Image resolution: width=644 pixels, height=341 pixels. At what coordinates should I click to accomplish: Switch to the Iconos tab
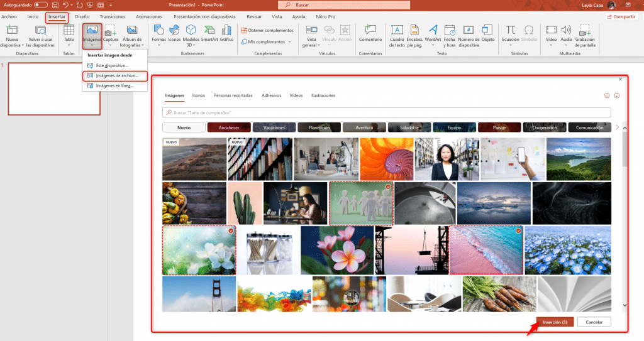(198, 95)
